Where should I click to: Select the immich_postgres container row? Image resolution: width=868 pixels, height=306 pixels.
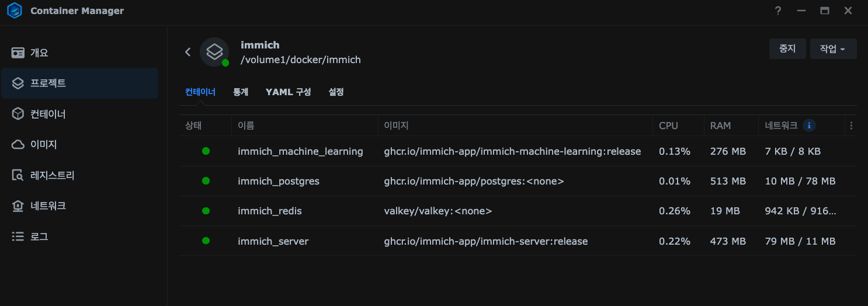(278, 181)
